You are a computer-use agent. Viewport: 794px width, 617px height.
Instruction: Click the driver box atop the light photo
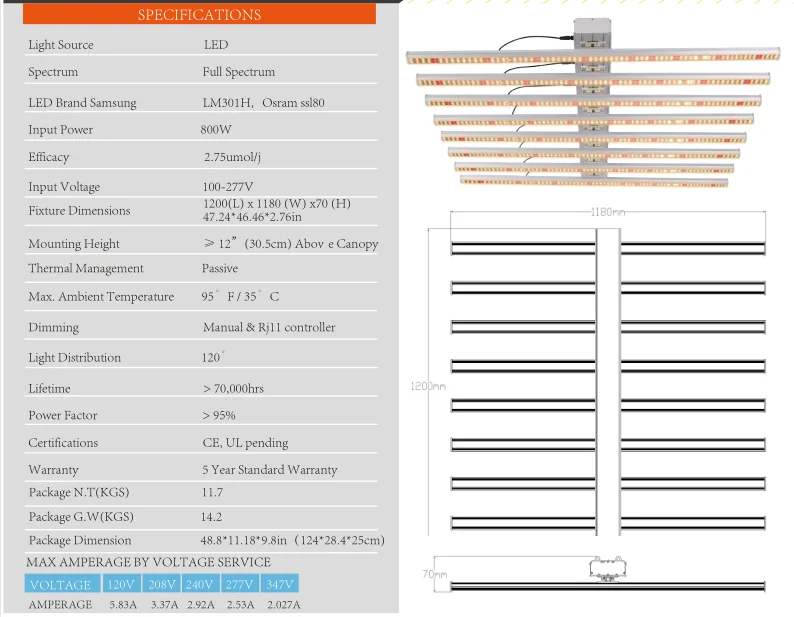(x=592, y=34)
